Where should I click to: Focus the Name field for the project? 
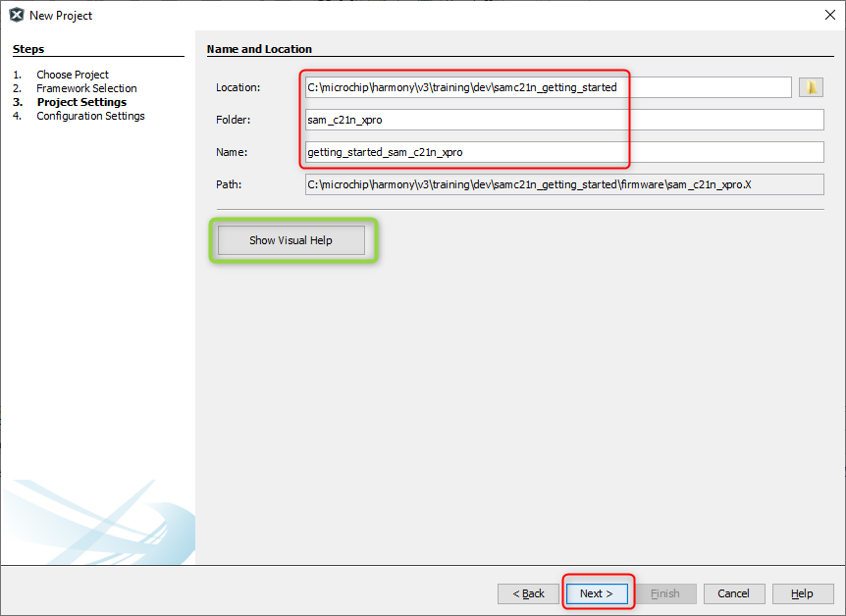(x=563, y=152)
